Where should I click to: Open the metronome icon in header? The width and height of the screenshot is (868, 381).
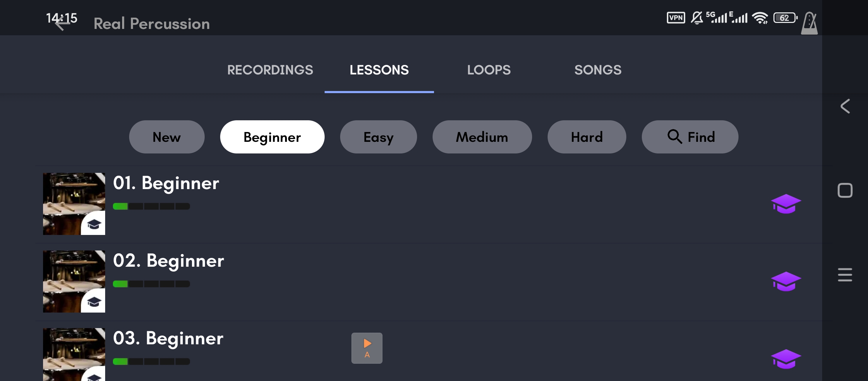(x=809, y=23)
